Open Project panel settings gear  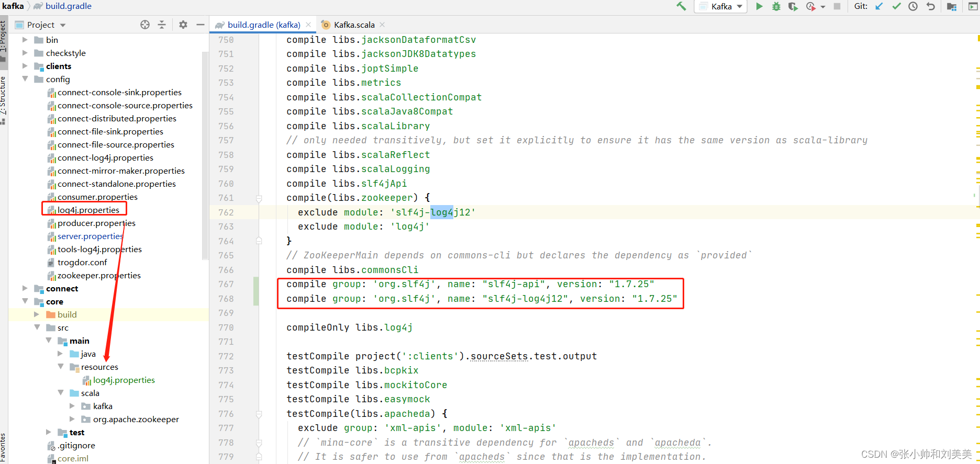183,25
